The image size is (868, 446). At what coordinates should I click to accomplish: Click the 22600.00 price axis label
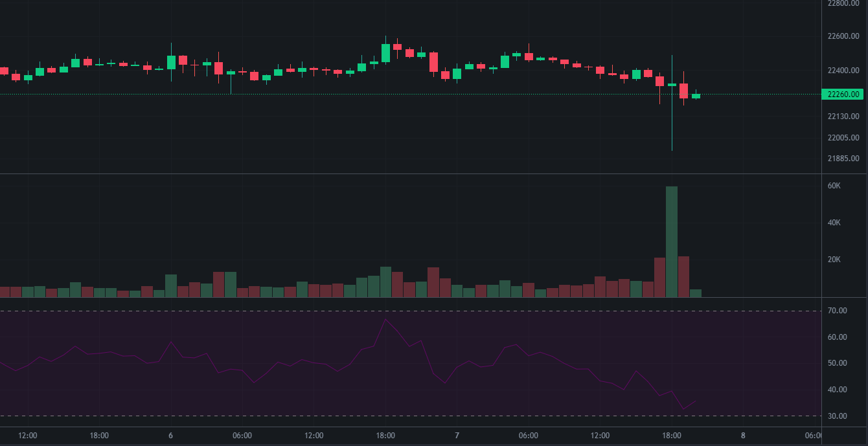[x=843, y=36]
